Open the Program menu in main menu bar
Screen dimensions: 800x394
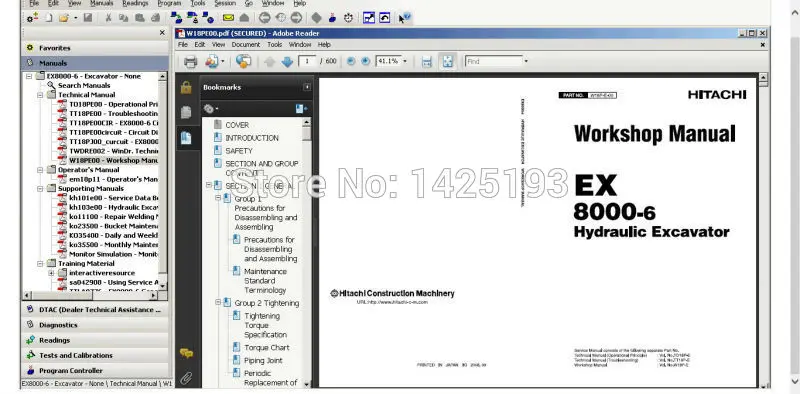click(169, 3)
